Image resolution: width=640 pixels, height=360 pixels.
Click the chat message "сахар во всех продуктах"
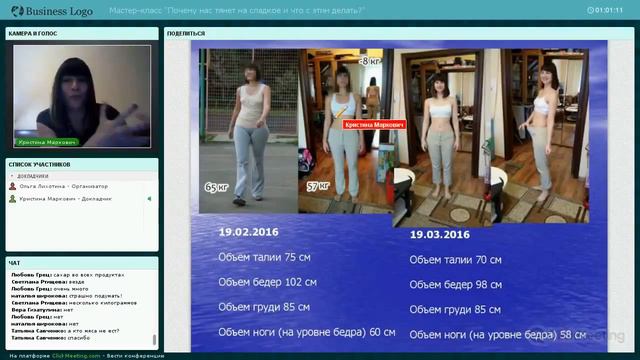(x=89, y=275)
